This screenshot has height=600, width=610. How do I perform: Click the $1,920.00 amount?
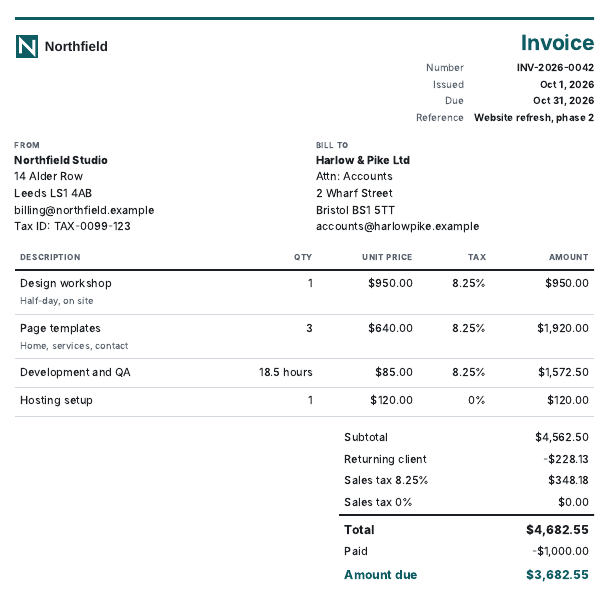[563, 328]
